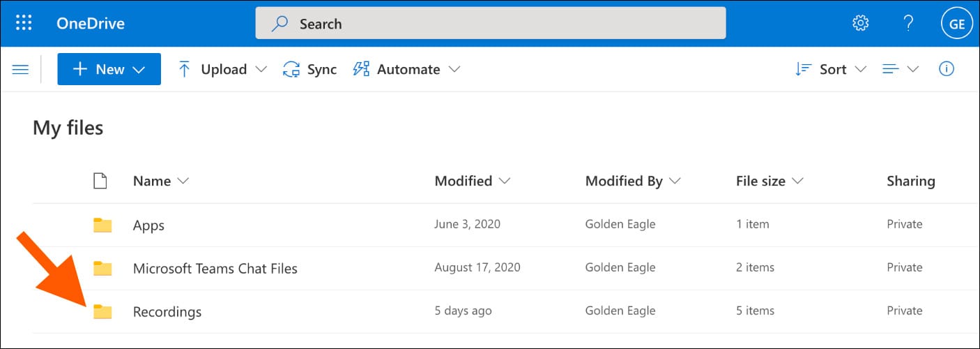Open the Settings gear icon
Image resolution: width=980 pixels, height=349 pixels.
tap(861, 23)
